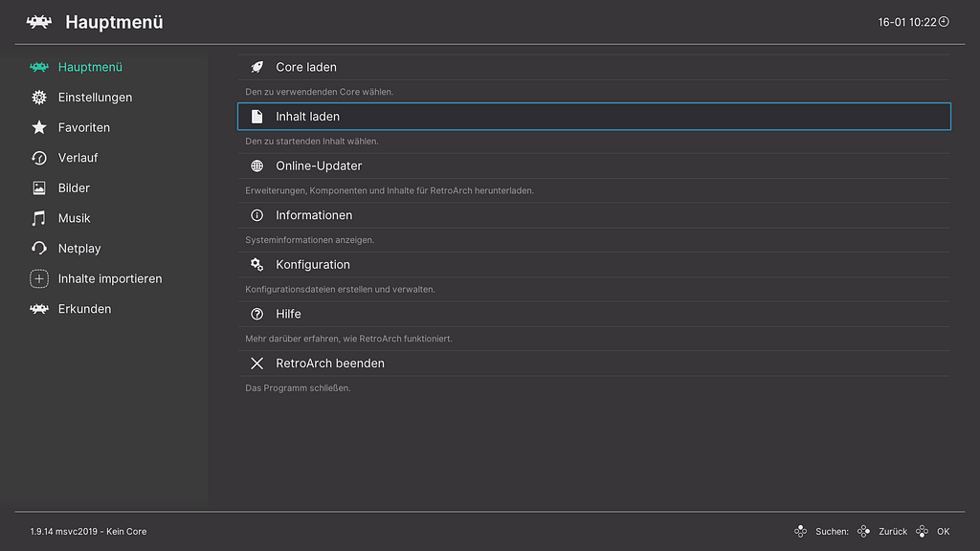980x551 pixels.
Task: Open the Verlauf history tab
Action: click(78, 158)
